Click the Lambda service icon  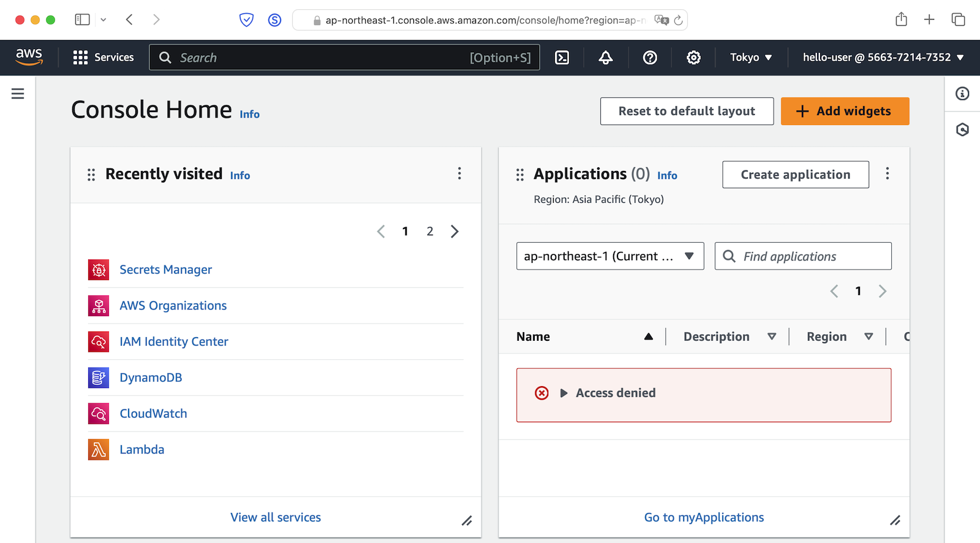[x=99, y=450]
